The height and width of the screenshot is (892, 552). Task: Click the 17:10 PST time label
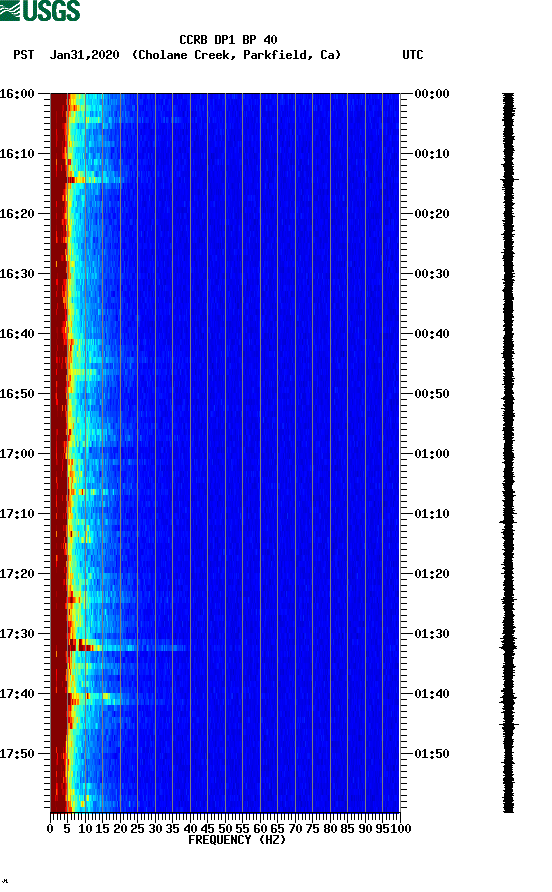click(x=17, y=514)
